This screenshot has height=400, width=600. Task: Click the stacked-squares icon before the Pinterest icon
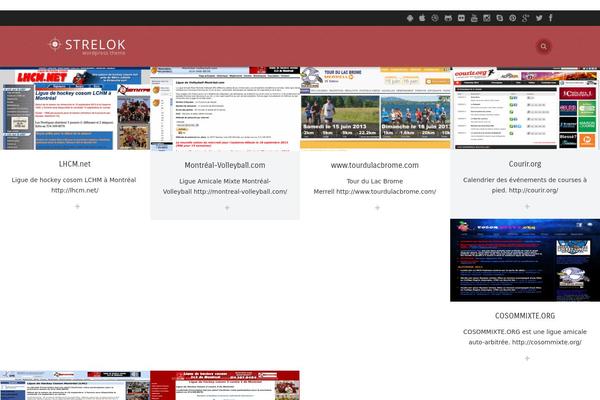coord(500,18)
